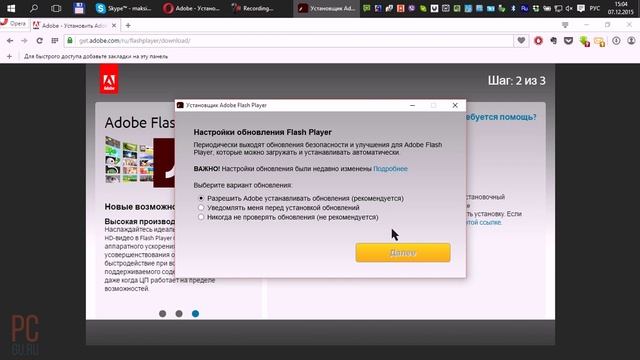Screen dimensions: 640x360
Task: Select 'Никогда не проверять обновления' option
Action: click(x=289, y=217)
